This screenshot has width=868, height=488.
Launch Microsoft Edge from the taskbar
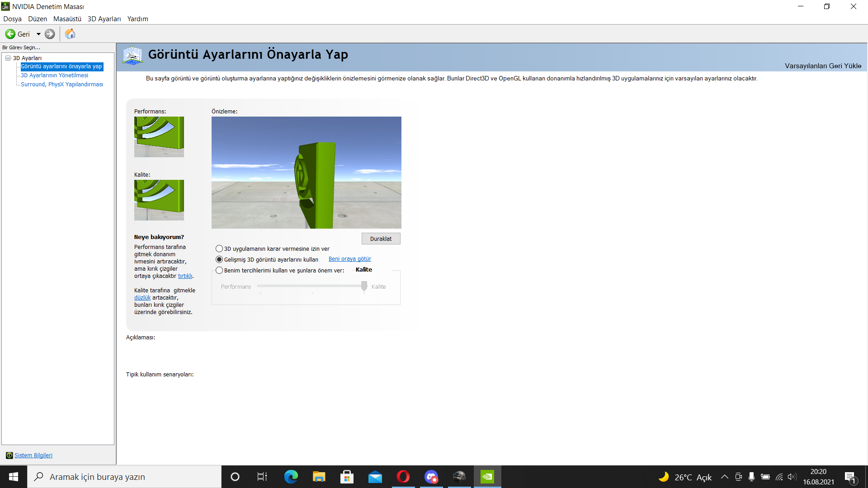tap(291, 477)
